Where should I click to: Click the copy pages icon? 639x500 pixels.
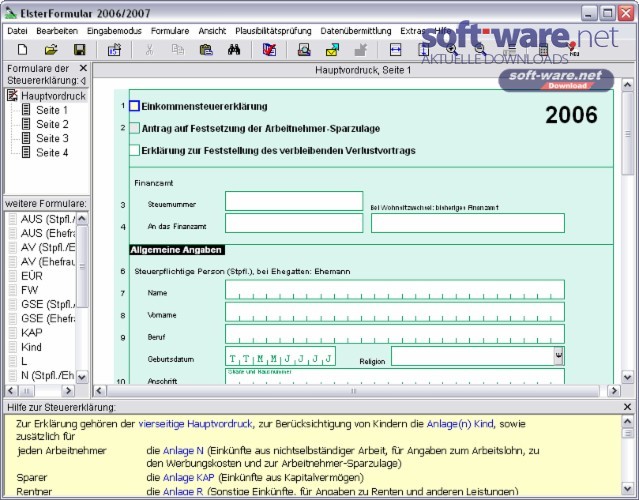[178, 50]
